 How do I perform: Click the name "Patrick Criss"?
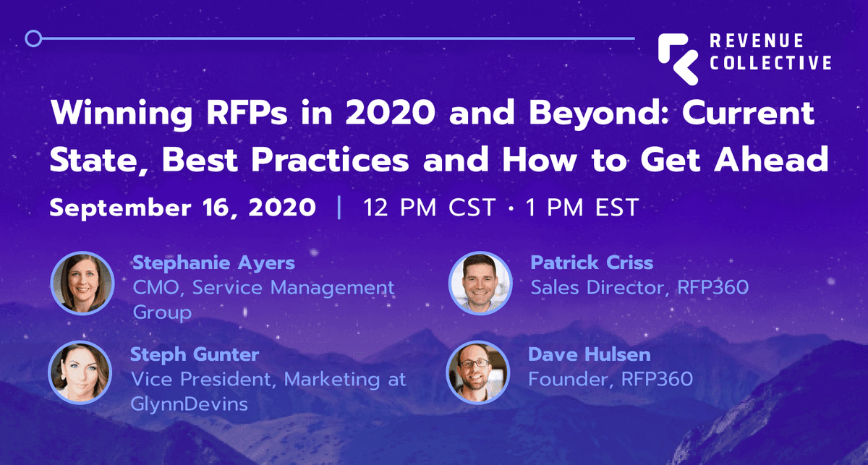pyautogui.click(x=592, y=262)
